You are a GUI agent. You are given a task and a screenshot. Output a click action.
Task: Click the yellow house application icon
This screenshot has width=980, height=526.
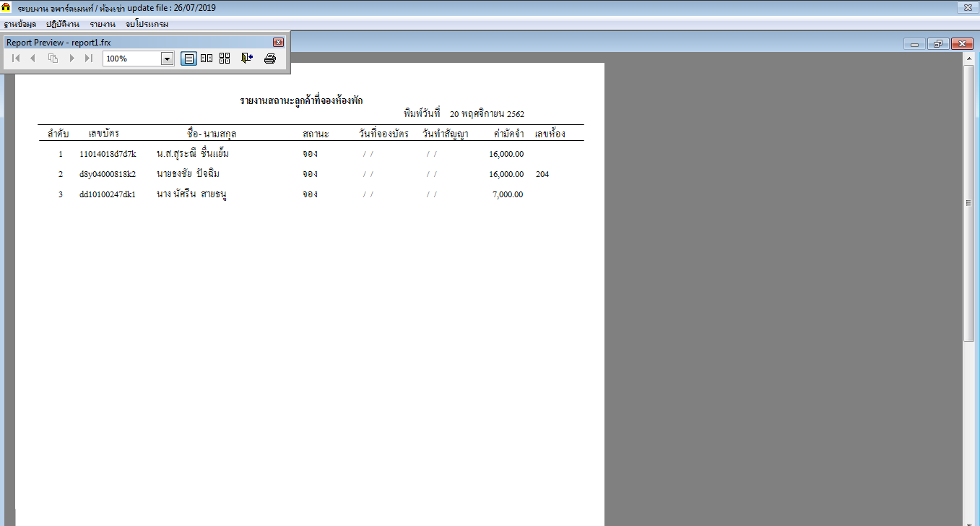[x=7, y=8]
